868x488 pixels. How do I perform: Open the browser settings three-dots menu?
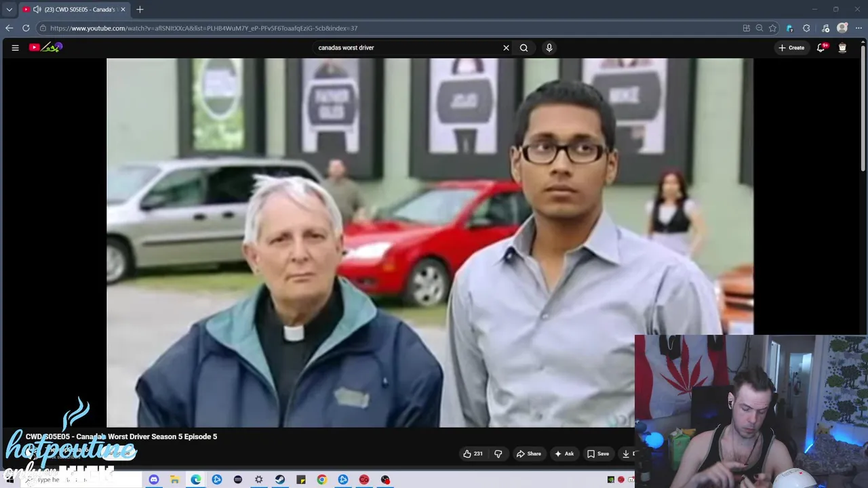pyautogui.click(x=859, y=28)
